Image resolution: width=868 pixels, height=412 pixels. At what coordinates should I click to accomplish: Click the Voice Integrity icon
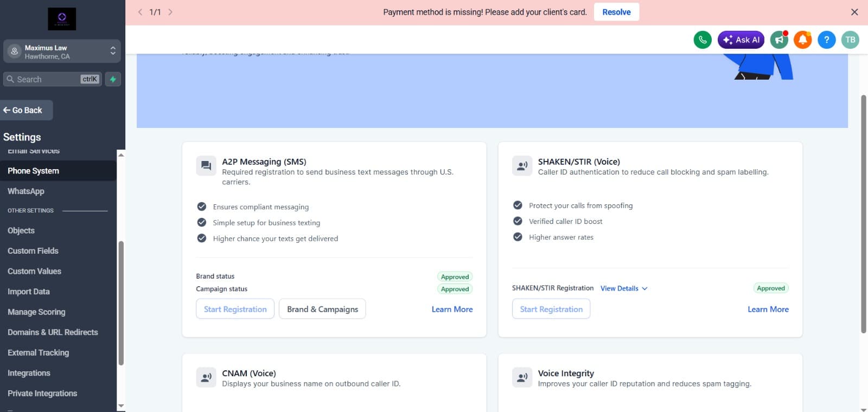[x=522, y=377]
